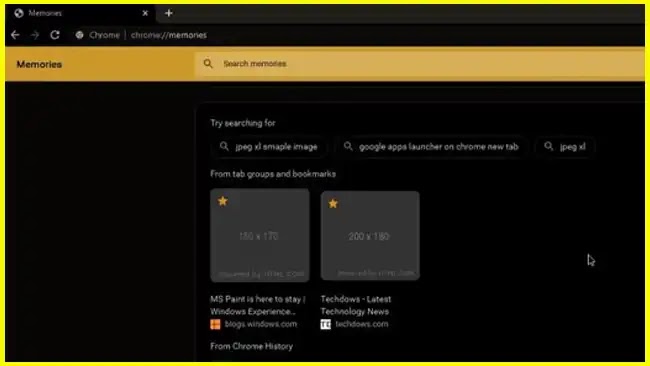
Task: Open 'Techdows - Latest Technology News' link
Action: pyautogui.click(x=356, y=305)
